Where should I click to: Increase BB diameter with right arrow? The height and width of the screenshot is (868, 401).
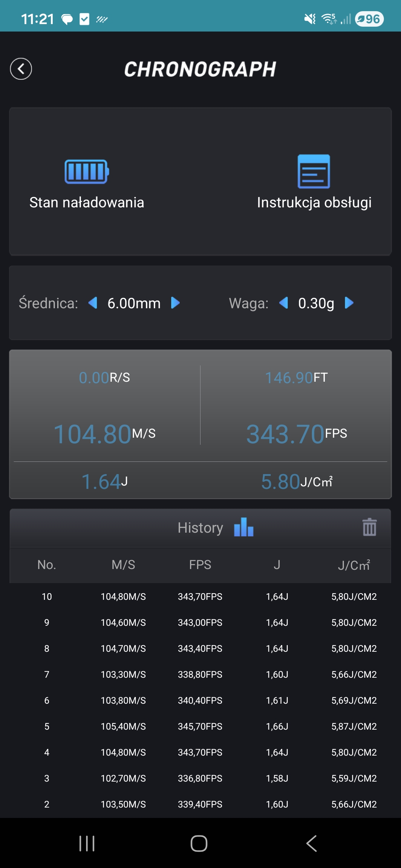(175, 303)
